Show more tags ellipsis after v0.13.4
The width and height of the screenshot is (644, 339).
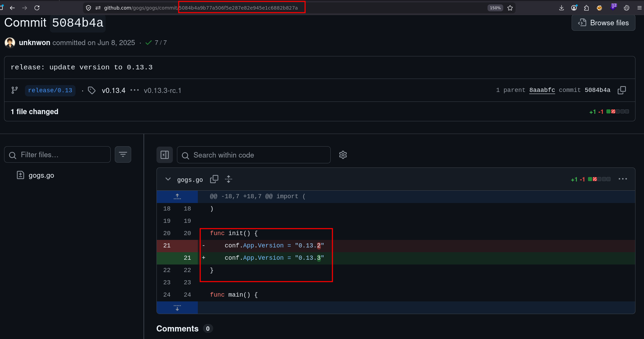coord(135,90)
